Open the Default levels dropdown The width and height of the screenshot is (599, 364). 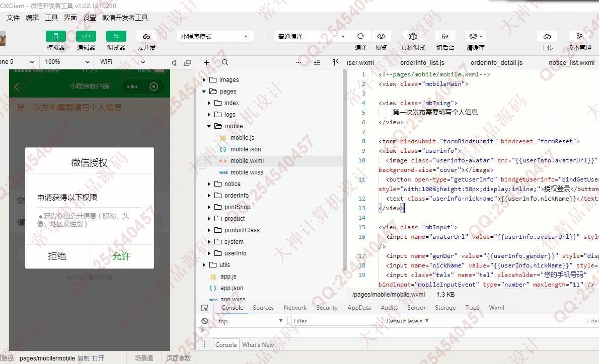pos(407,321)
